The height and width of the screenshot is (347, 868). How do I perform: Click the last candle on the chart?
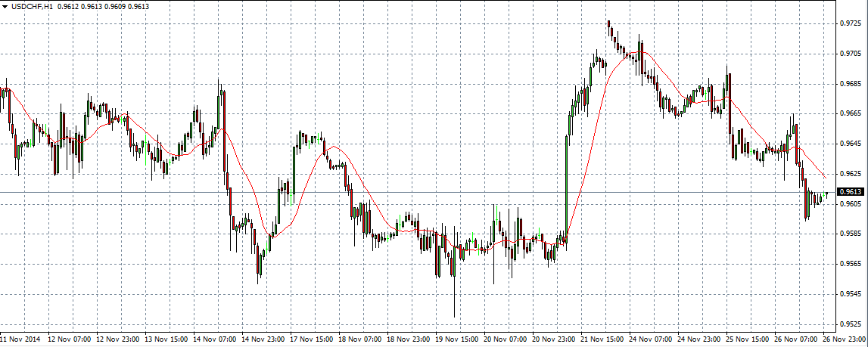(x=826, y=194)
